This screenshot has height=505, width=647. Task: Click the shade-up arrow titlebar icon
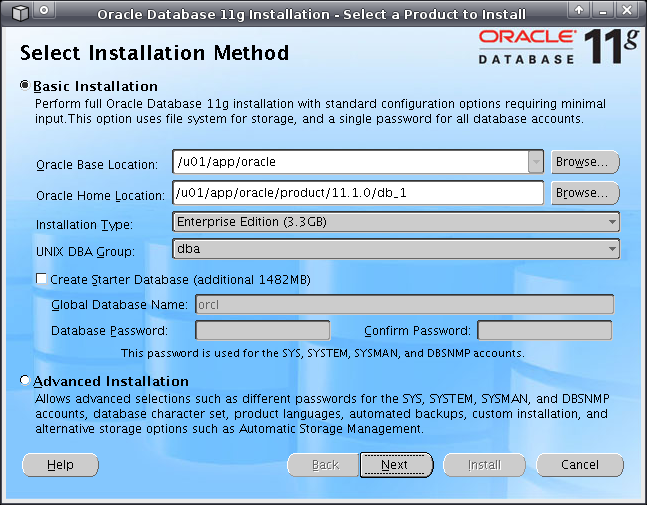coord(579,10)
